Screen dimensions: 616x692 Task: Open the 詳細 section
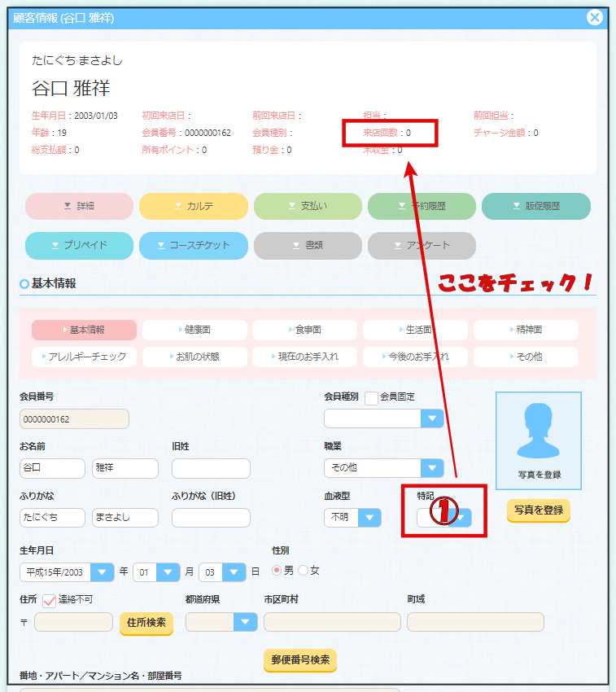pyautogui.click(x=79, y=207)
